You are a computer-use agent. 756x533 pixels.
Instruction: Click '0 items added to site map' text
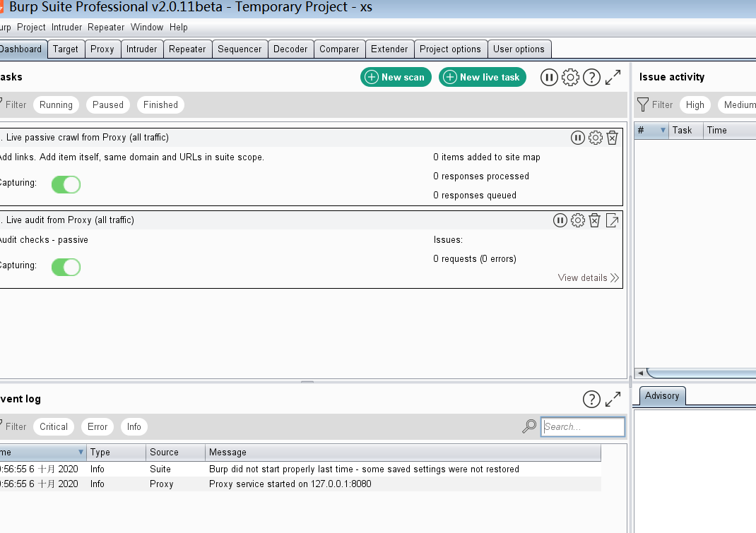[x=487, y=157]
